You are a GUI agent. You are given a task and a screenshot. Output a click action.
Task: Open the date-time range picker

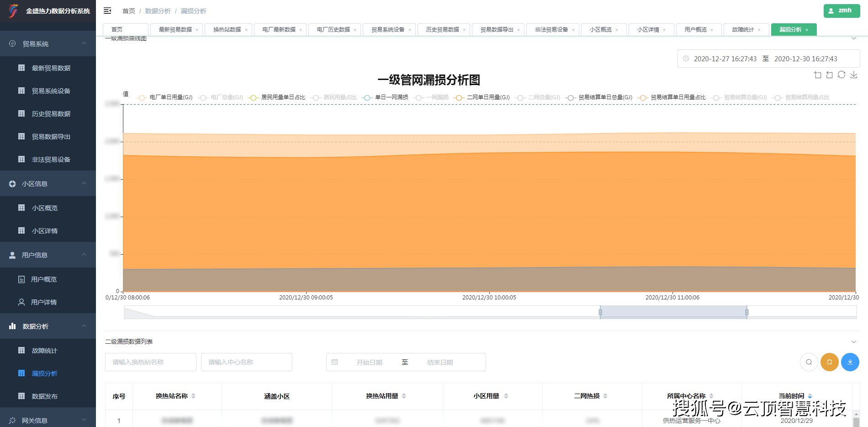(x=768, y=59)
